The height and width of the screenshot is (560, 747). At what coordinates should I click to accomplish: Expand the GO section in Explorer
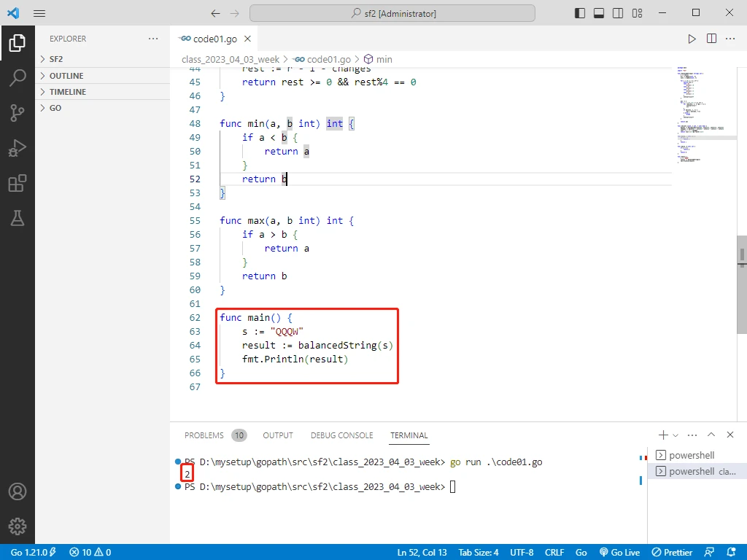(102, 108)
